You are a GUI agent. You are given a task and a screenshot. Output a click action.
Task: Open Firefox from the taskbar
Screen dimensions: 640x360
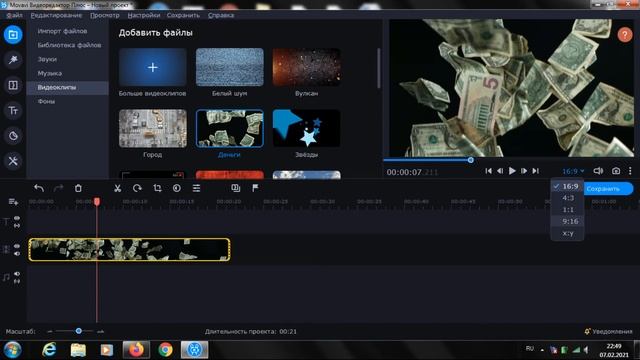(136, 350)
